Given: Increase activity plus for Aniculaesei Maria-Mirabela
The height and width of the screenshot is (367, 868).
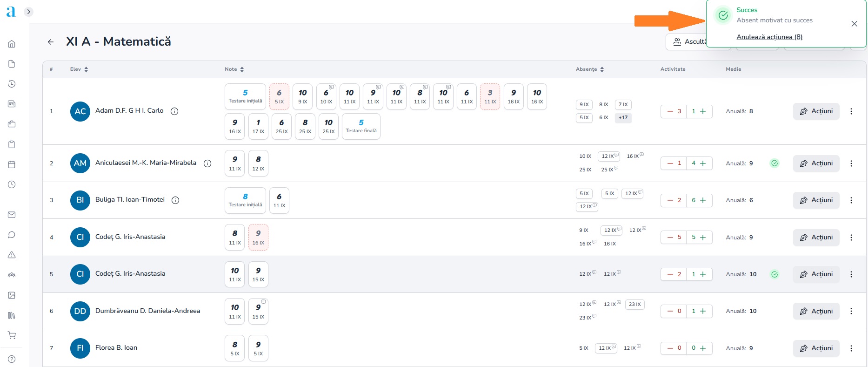Looking at the screenshot, I should tap(703, 163).
